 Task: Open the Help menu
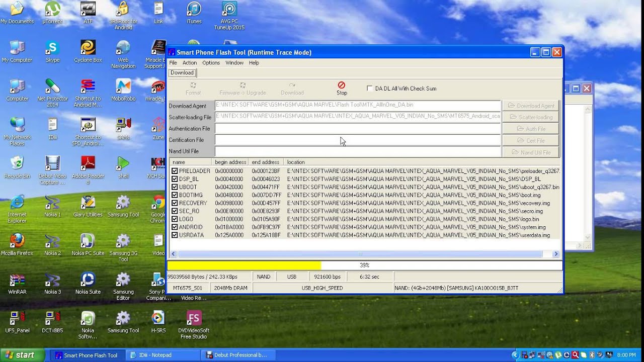(x=254, y=63)
